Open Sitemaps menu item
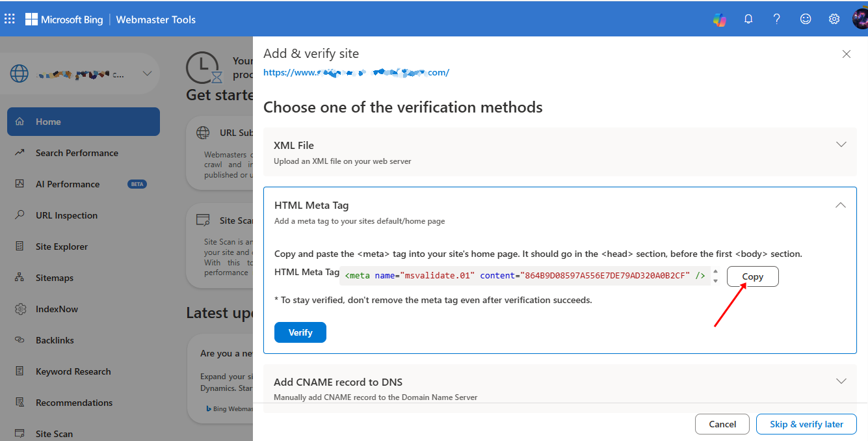868x441 pixels. coord(83,278)
